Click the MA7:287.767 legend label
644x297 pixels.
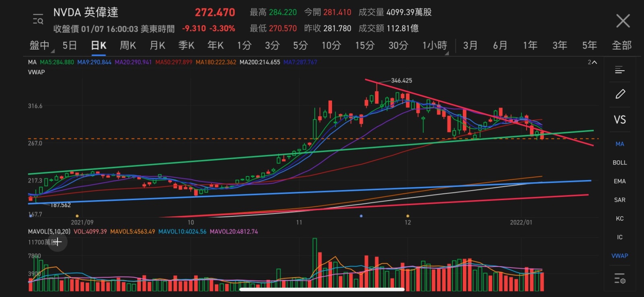300,62
